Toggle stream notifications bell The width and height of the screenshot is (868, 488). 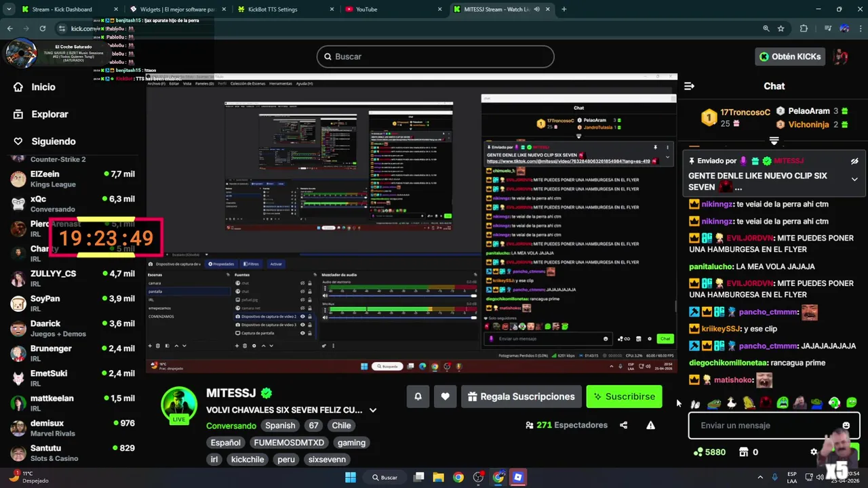418,396
